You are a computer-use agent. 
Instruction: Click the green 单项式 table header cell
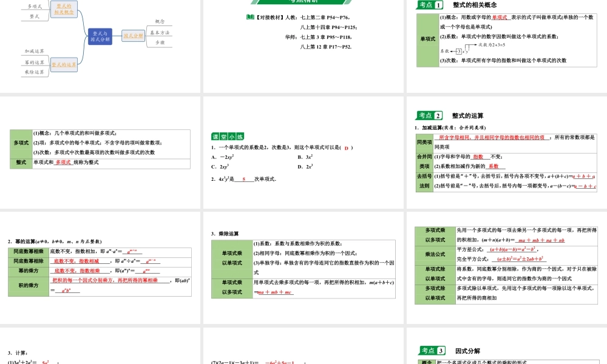[428, 38]
